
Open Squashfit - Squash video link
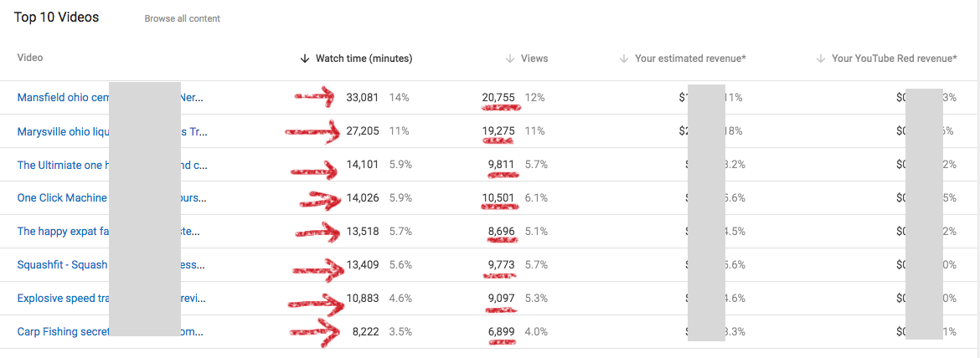point(111,265)
